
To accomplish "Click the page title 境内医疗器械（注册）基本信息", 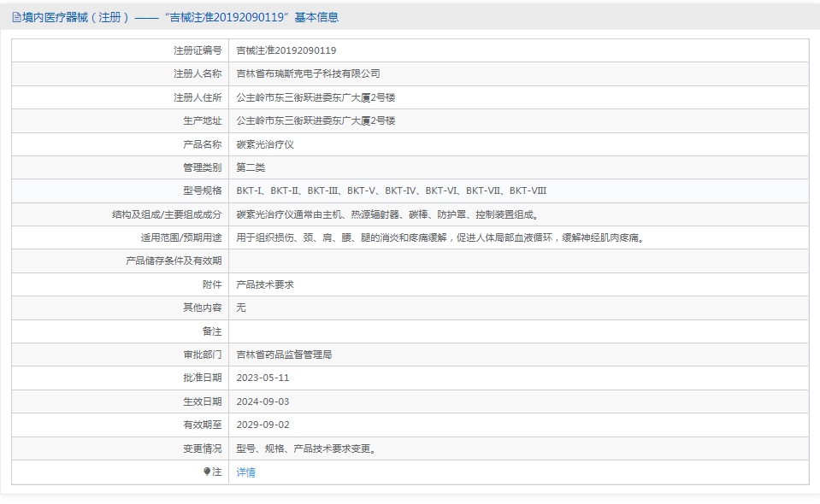I will pyautogui.click(x=180, y=17).
